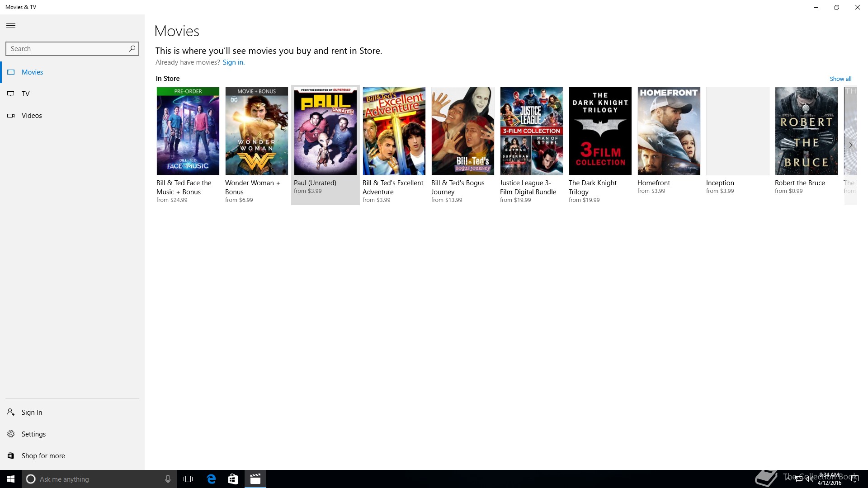Click Show all in the In Store row
The height and width of the screenshot is (488, 868).
coord(840,79)
